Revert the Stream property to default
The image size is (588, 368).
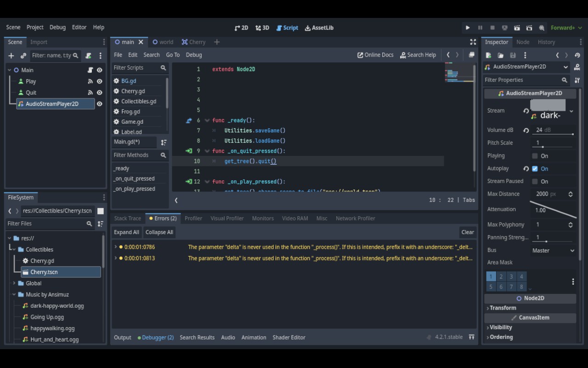pyautogui.click(x=526, y=111)
